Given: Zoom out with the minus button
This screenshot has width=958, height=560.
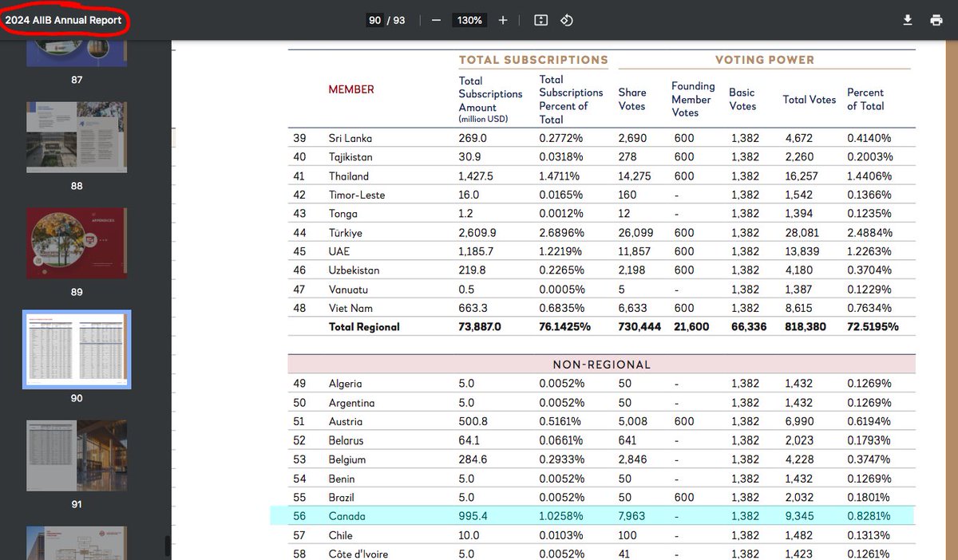Looking at the screenshot, I should click(436, 20).
